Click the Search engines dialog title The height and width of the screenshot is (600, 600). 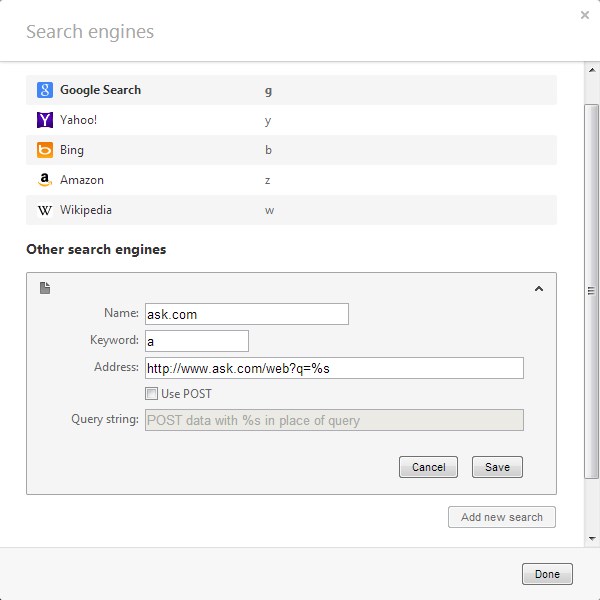pos(90,32)
